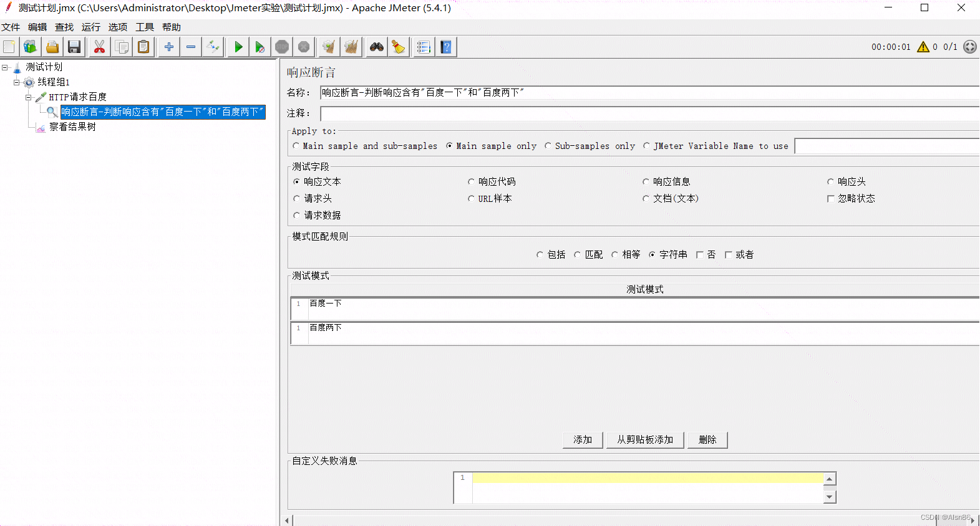Select 相等 matching rule radio
Viewport: 980px width, 526px height.
pos(615,255)
